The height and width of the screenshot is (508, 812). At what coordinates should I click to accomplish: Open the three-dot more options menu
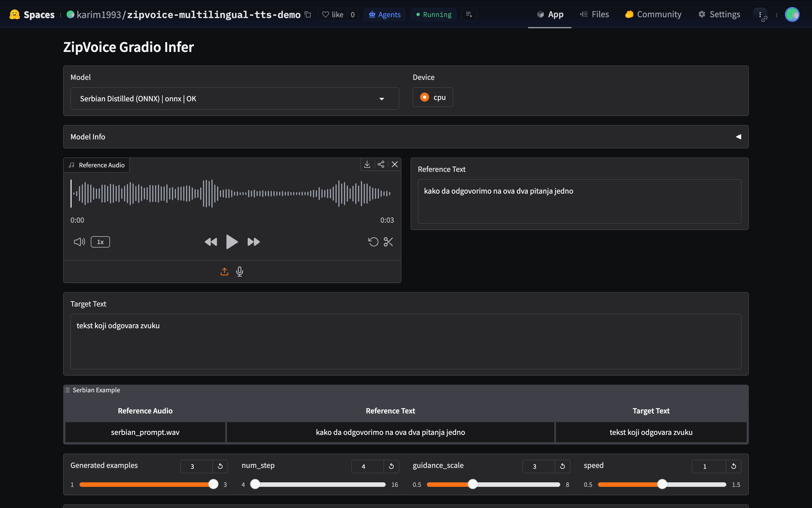tap(760, 14)
